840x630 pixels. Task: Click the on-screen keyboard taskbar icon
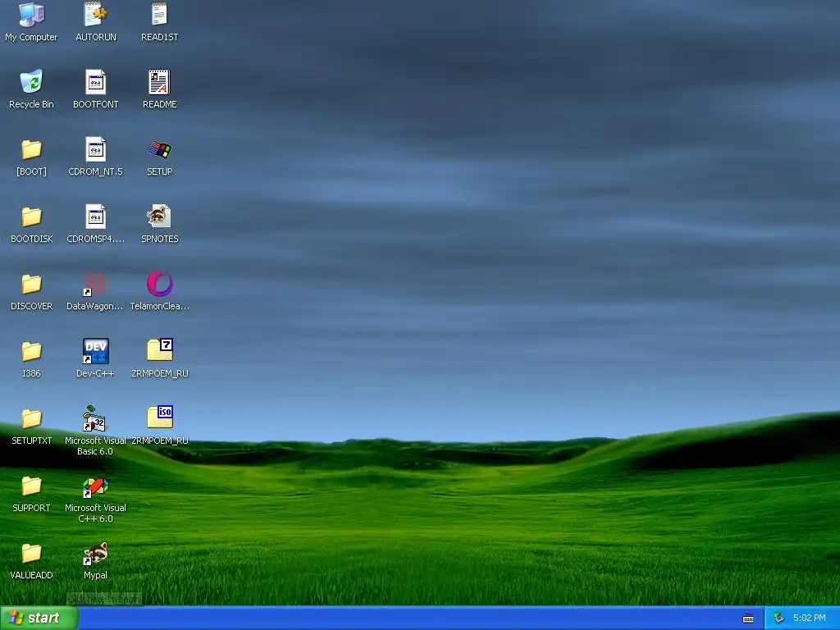(x=748, y=619)
